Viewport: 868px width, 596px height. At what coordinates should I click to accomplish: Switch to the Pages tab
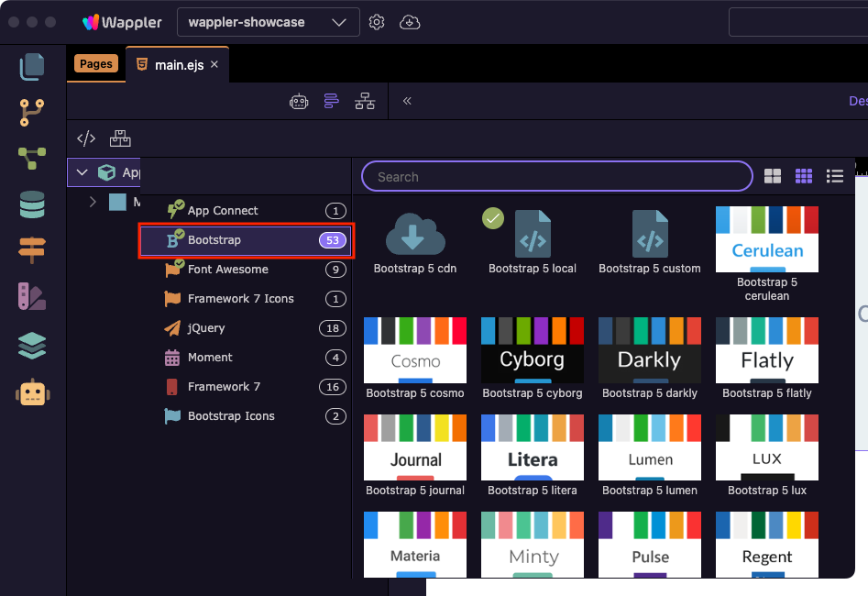95,64
